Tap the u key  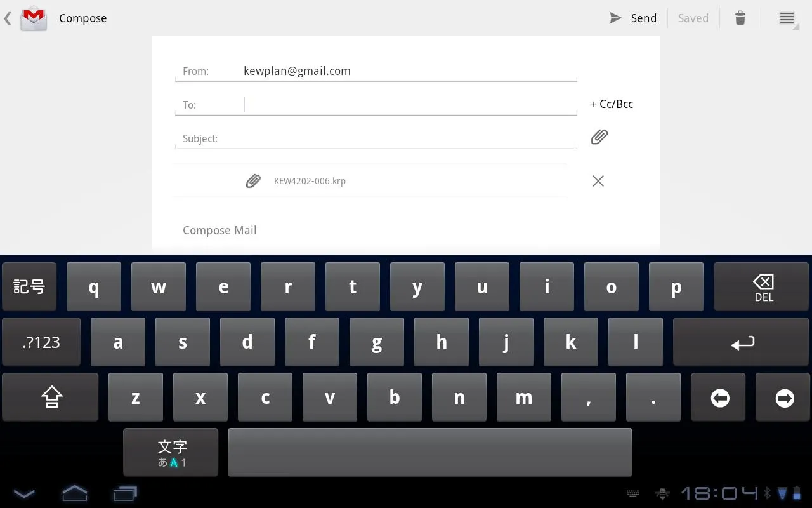[482, 286]
